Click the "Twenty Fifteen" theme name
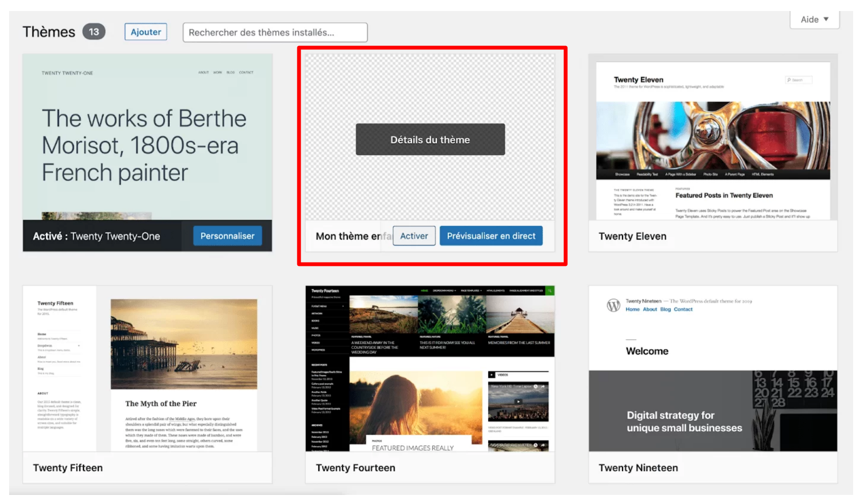The width and height of the screenshot is (868, 504). point(67,468)
